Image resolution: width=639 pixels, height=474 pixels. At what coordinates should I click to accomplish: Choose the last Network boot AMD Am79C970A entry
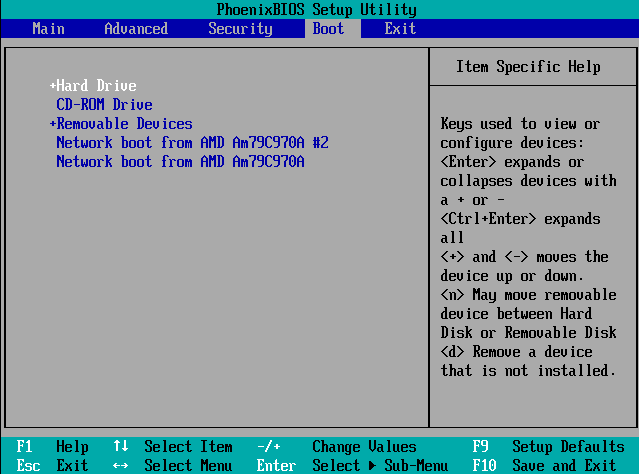coord(180,162)
